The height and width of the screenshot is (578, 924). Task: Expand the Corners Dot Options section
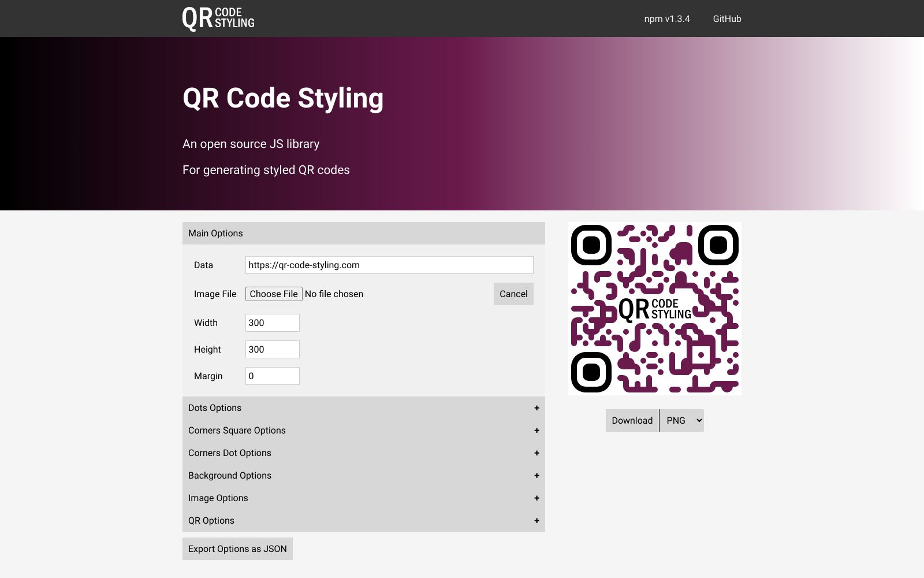(363, 453)
